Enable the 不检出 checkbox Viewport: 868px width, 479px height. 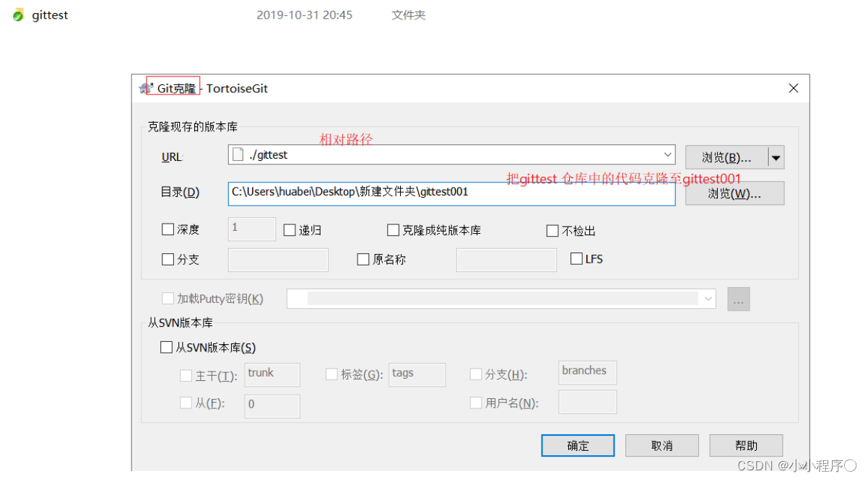552,231
